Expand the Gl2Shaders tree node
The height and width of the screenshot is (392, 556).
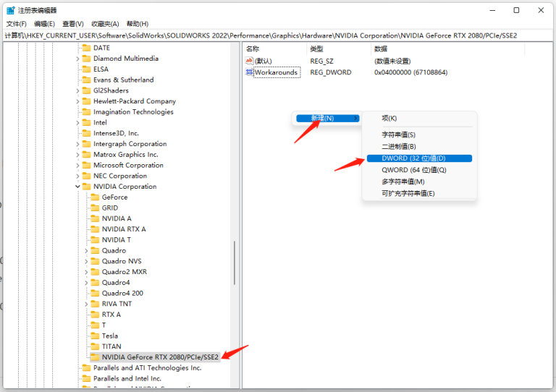tap(77, 90)
